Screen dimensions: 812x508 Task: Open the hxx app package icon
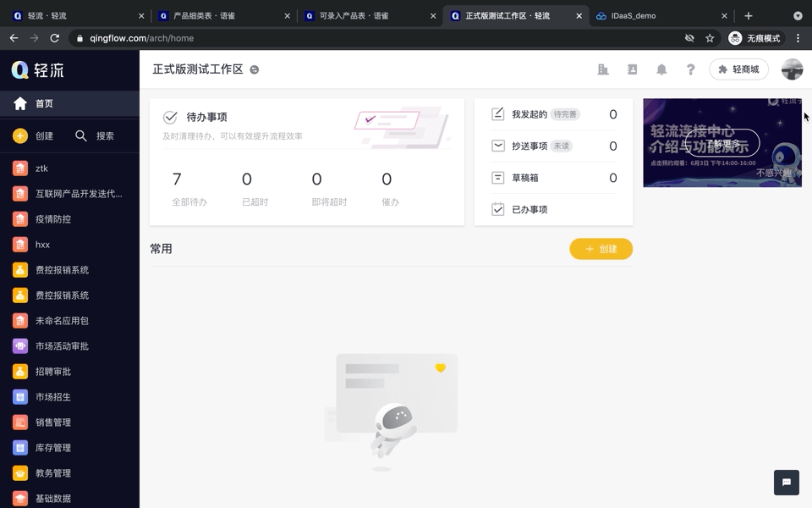[x=20, y=244]
